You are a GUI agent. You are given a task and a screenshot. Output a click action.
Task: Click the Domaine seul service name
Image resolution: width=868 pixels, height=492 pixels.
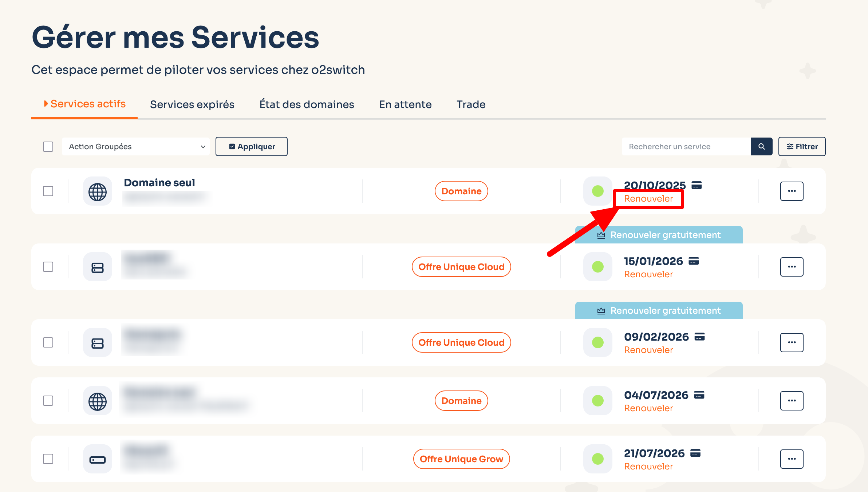(159, 183)
